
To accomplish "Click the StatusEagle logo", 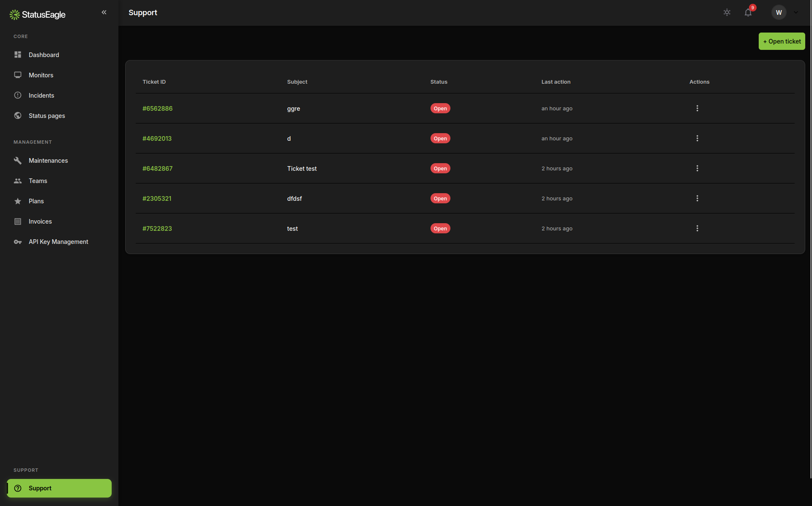I will 37,14.
